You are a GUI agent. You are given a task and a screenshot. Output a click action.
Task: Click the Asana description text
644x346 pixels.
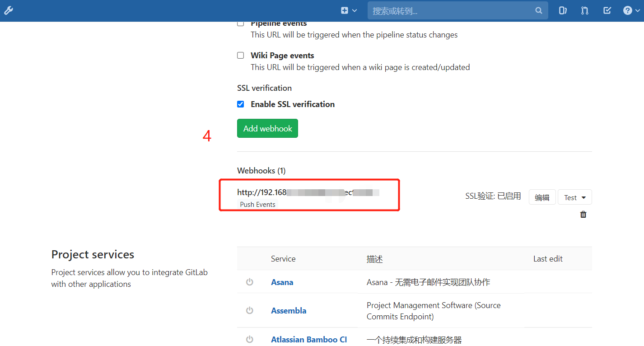click(x=428, y=282)
